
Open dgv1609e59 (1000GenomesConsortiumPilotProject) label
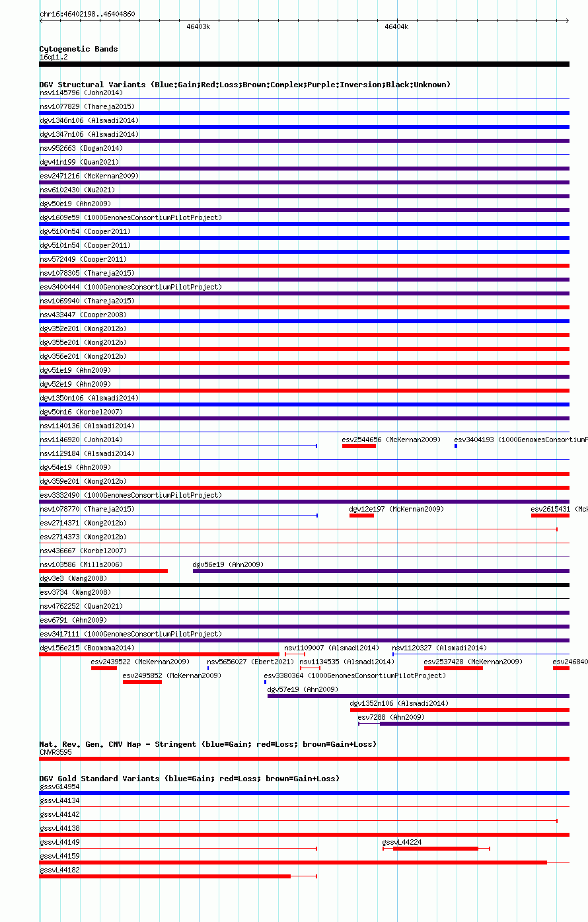(x=131, y=217)
